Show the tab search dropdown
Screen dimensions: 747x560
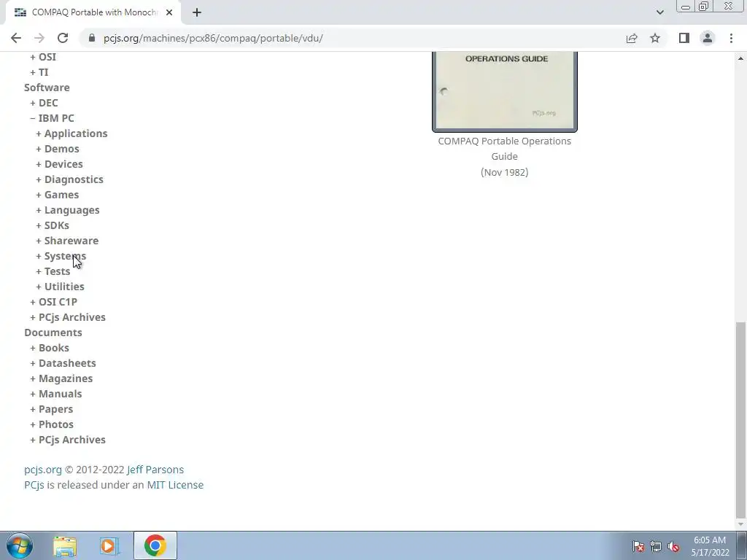pyautogui.click(x=659, y=12)
